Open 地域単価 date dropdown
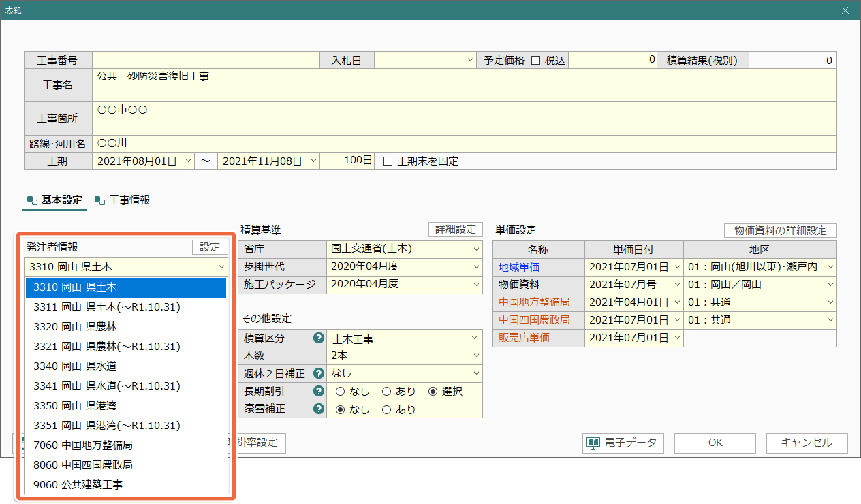The height and width of the screenshot is (504, 861). tap(677, 267)
